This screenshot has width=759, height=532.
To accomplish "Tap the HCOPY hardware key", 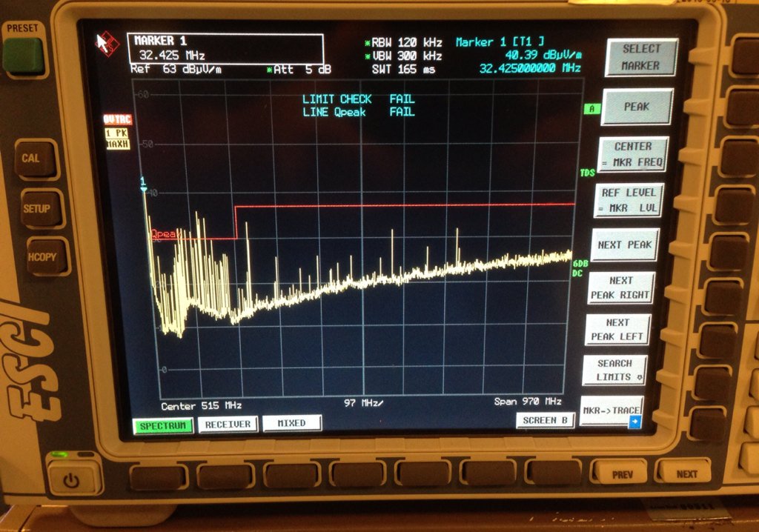I will click(x=45, y=256).
